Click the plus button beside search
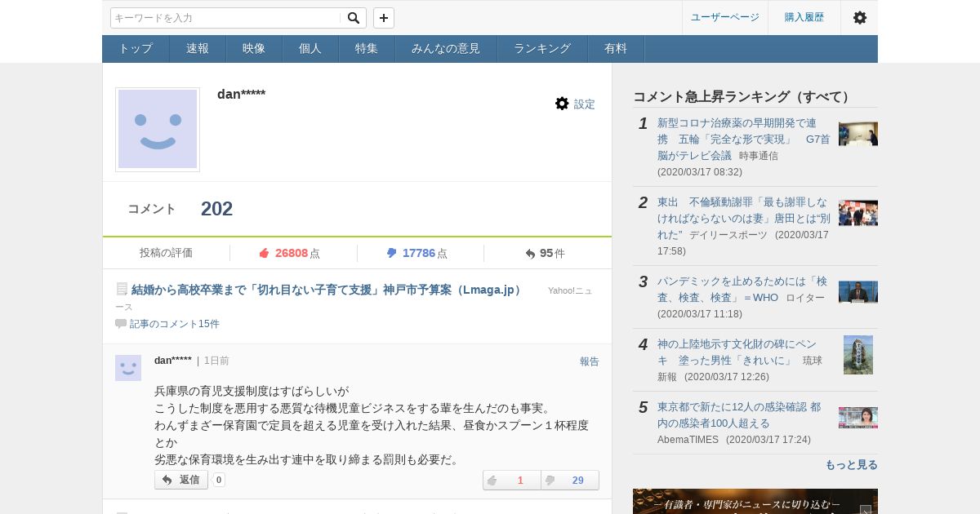Image resolution: width=980 pixels, height=514 pixels. coord(384,18)
